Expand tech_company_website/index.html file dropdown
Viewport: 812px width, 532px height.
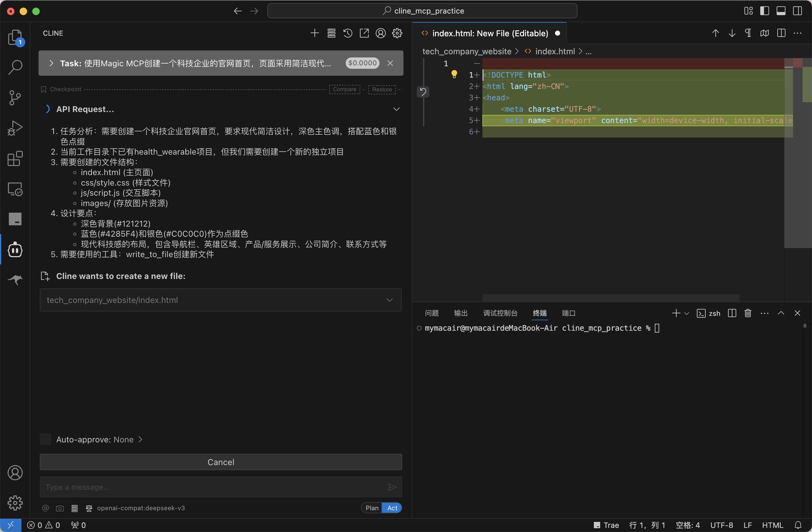389,300
